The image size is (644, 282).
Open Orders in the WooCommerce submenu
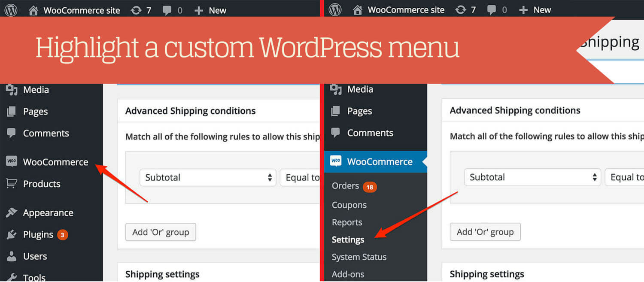coord(345,186)
